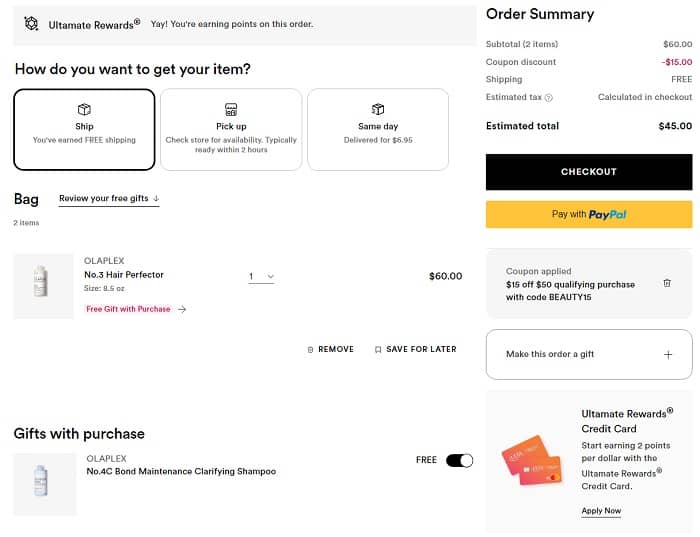Viewport: 700px width, 537px height.
Task: Toggle off the free Clarifying Shampoo gift
Action: [459, 460]
